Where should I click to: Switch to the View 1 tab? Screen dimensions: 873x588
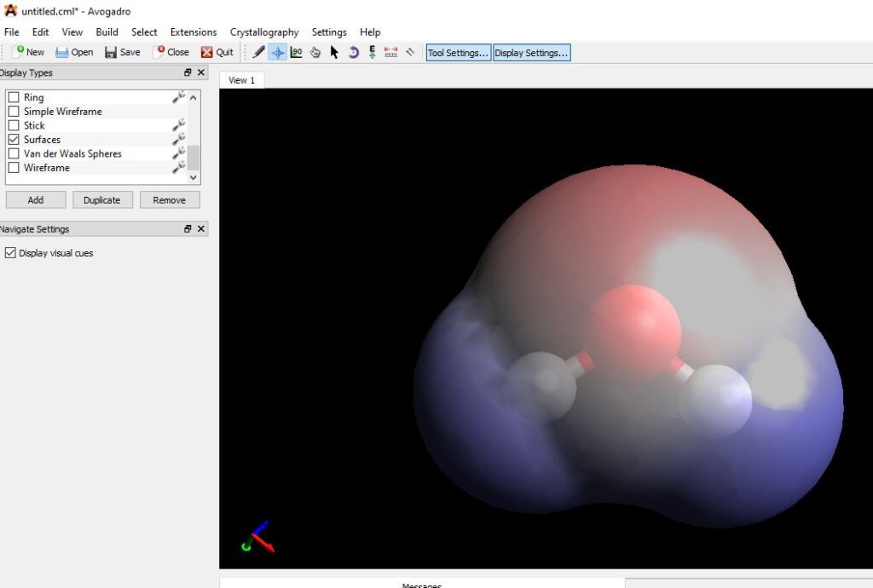pyautogui.click(x=241, y=80)
